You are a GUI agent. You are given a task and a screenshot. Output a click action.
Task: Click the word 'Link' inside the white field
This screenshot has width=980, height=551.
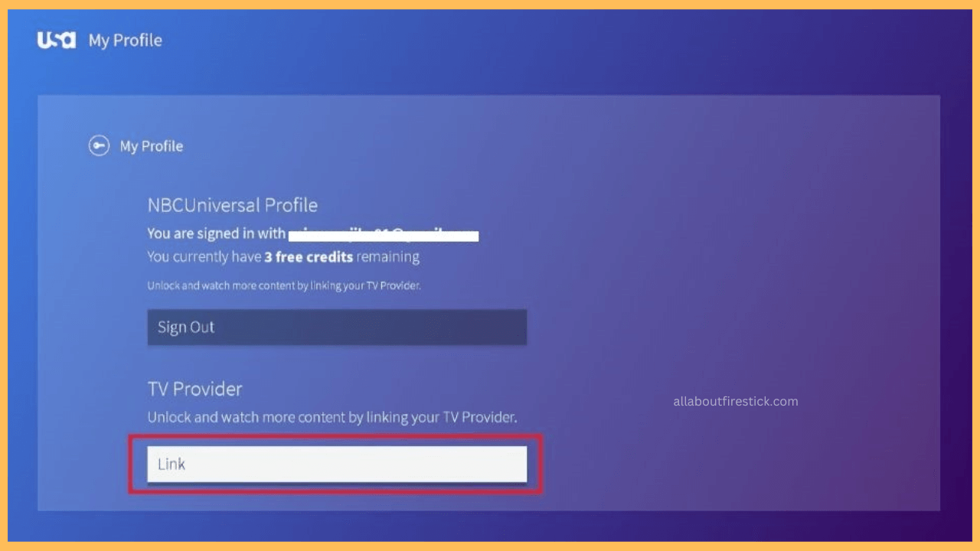(x=171, y=464)
